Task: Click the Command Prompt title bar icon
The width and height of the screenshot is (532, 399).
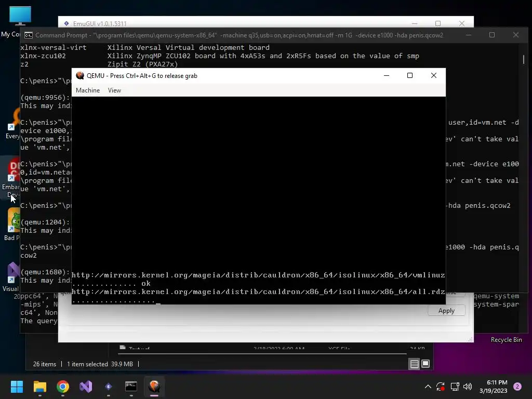Action: point(29,35)
